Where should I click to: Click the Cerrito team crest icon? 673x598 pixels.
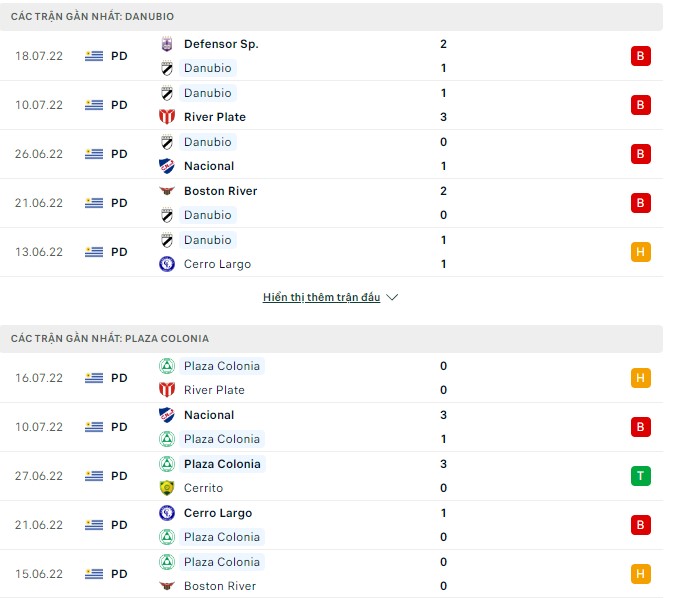[167, 488]
